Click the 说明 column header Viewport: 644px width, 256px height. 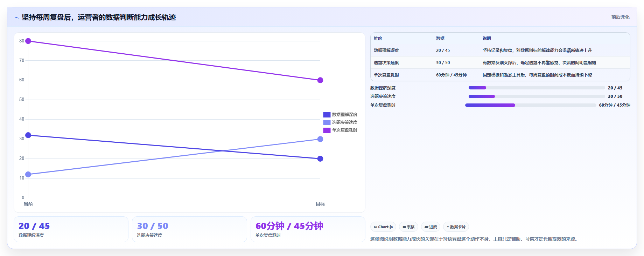point(487,39)
